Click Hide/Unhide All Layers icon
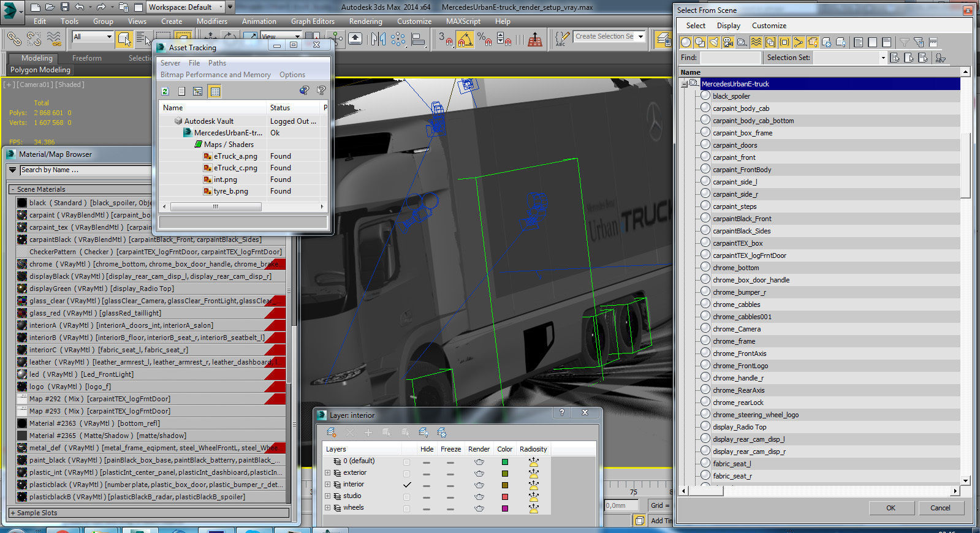The height and width of the screenshot is (533, 980). point(424,433)
